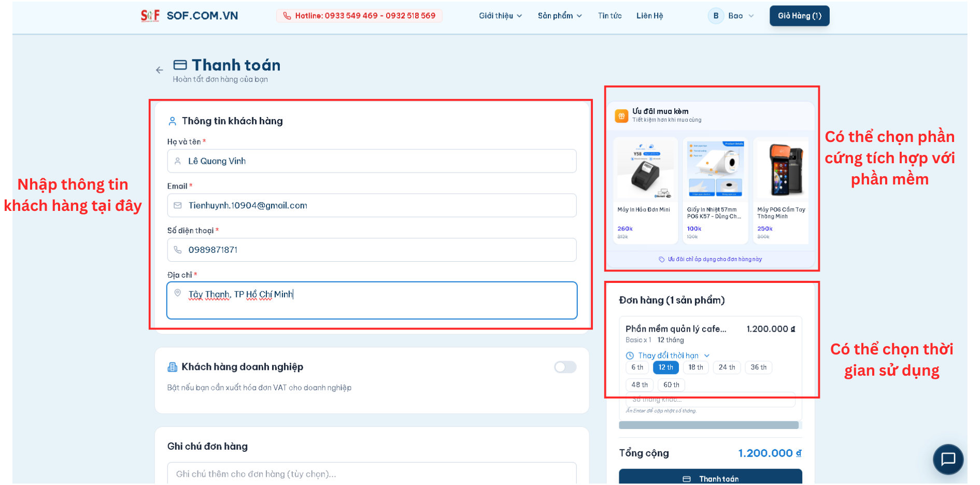The height and width of the screenshot is (485, 980).
Task: Open the Tin tức page
Action: [x=609, y=16]
